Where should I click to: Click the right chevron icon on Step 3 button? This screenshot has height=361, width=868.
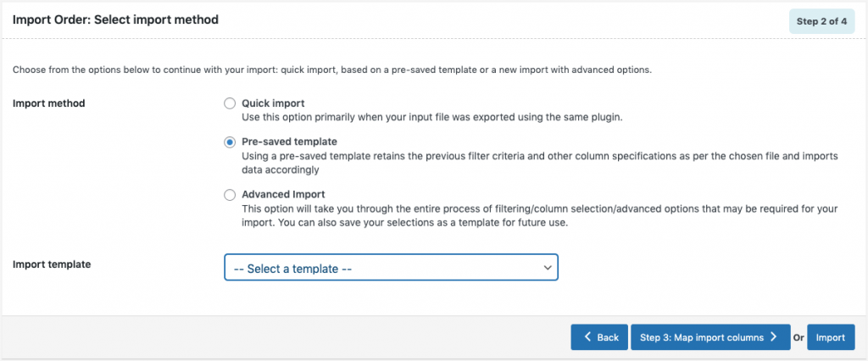pos(774,337)
